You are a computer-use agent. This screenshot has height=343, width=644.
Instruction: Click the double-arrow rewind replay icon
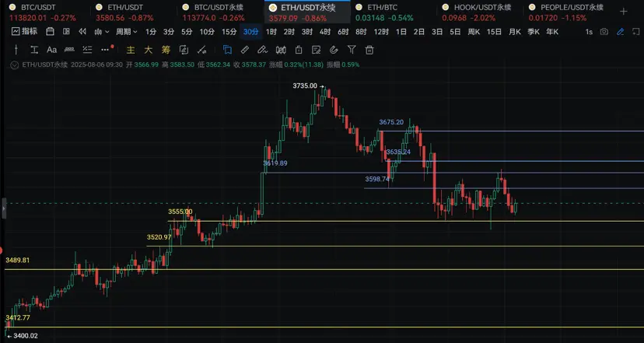tap(82, 32)
